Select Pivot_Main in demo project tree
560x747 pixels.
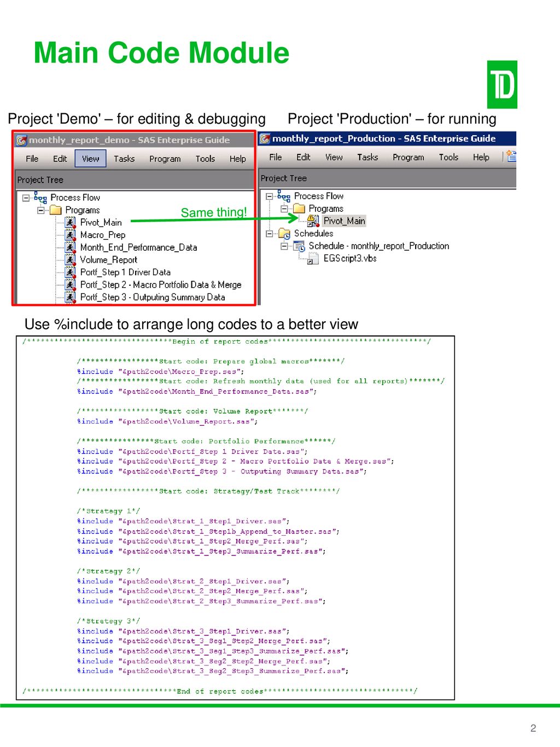click(101, 222)
